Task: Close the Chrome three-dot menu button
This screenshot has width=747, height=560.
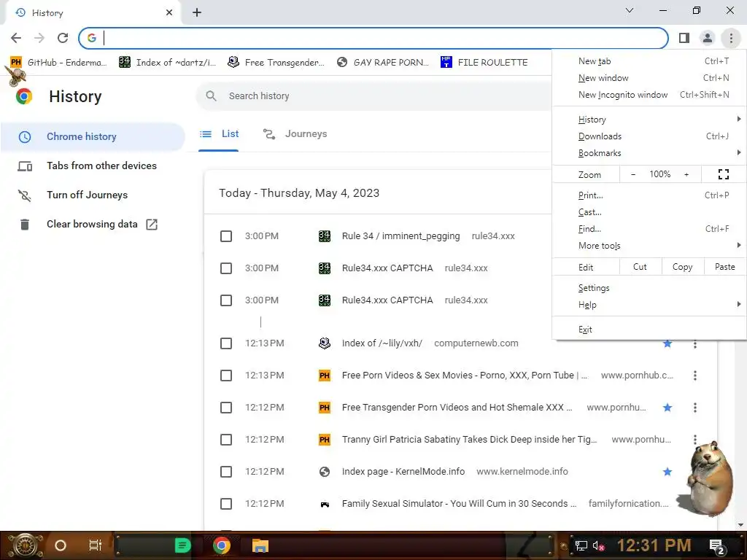Action: [731, 38]
